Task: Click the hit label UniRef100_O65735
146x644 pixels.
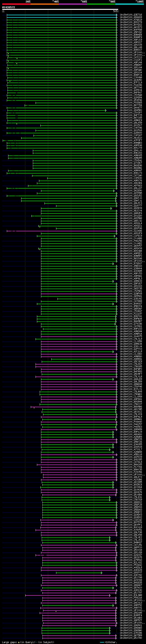Action: pos(131,289)
